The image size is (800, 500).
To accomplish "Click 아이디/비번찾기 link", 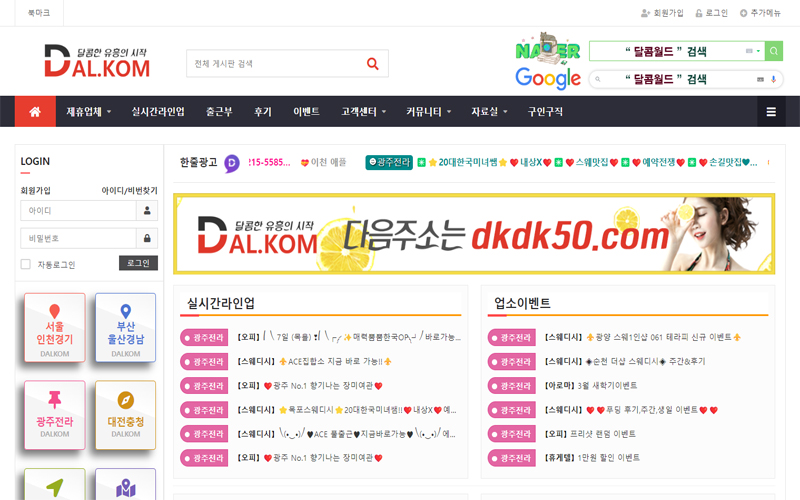I will [x=130, y=190].
